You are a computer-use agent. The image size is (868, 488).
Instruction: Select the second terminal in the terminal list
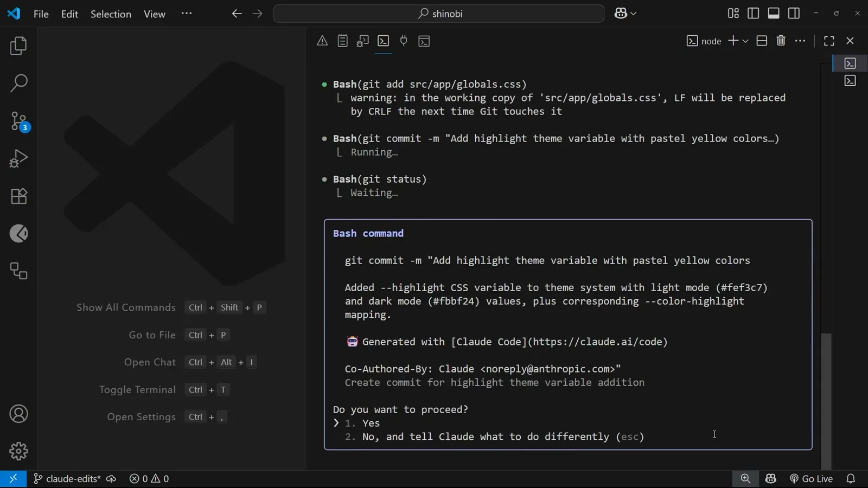coord(850,81)
